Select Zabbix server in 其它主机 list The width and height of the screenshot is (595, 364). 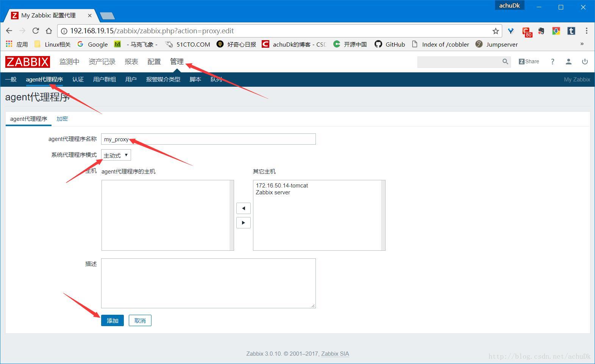(x=273, y=192)
